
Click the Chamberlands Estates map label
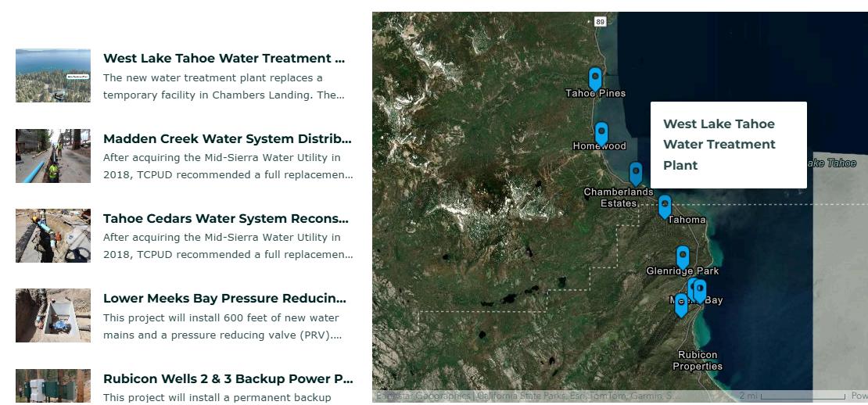pyautogui.click(x=619, y=198)
